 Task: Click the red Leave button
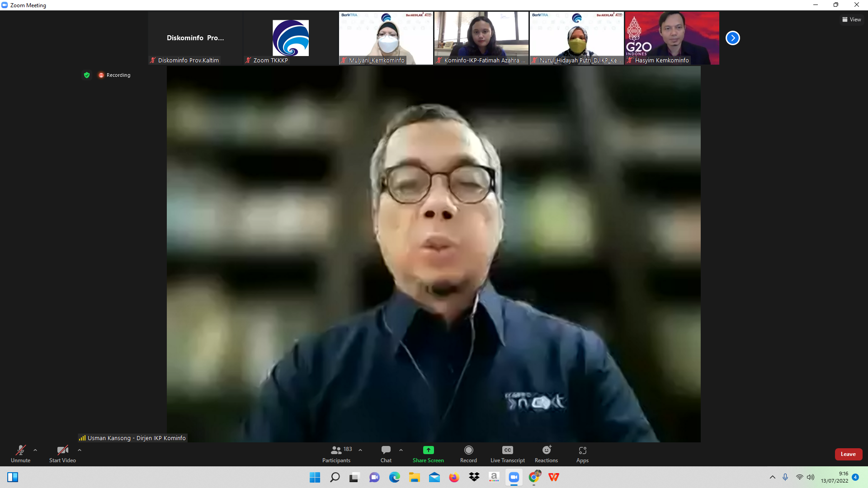click(848, 454)
